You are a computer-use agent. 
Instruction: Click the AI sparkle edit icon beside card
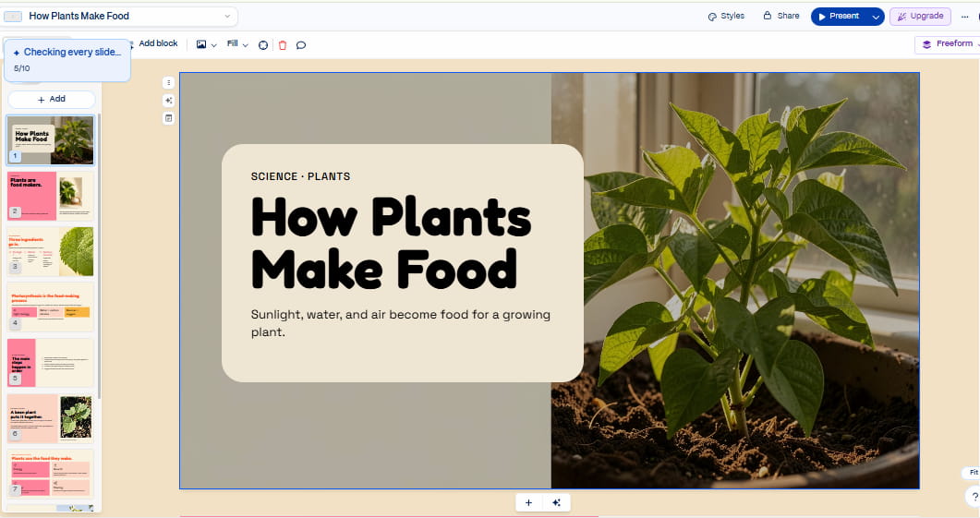click(x=169, y=101)
